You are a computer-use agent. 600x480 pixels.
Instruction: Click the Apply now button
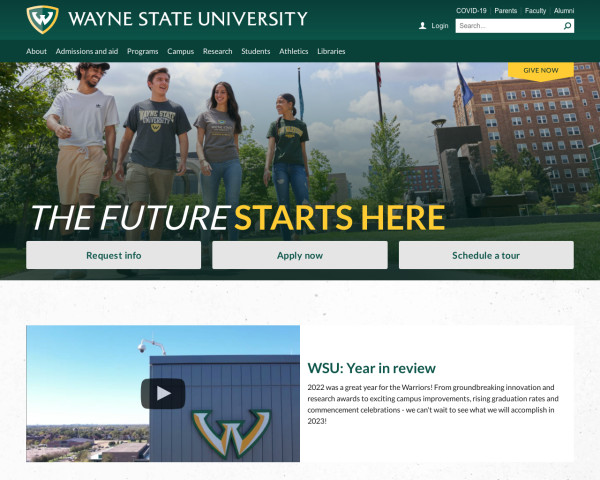point(300,255)
